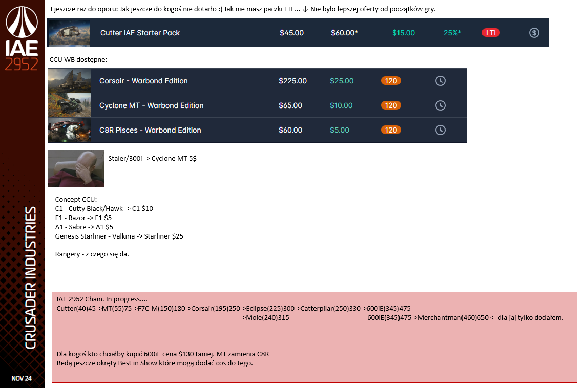Open the Cutter IAE Starter Pack thumbnail

click(69, 33)
